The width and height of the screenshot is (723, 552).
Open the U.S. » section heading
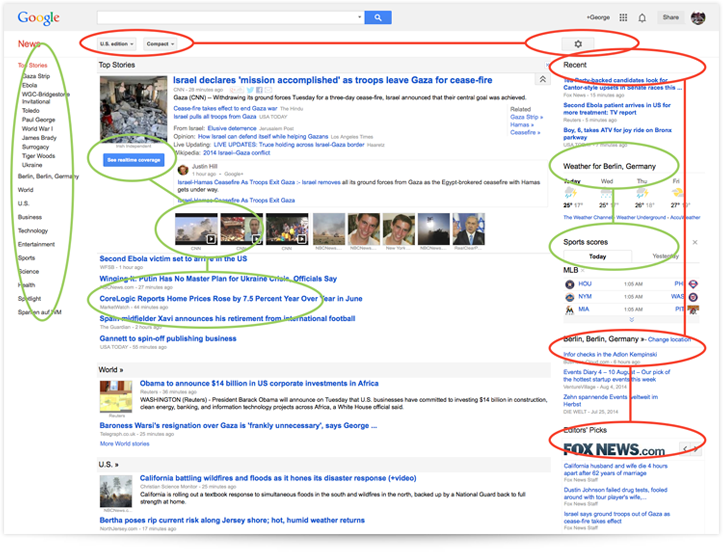108,464
